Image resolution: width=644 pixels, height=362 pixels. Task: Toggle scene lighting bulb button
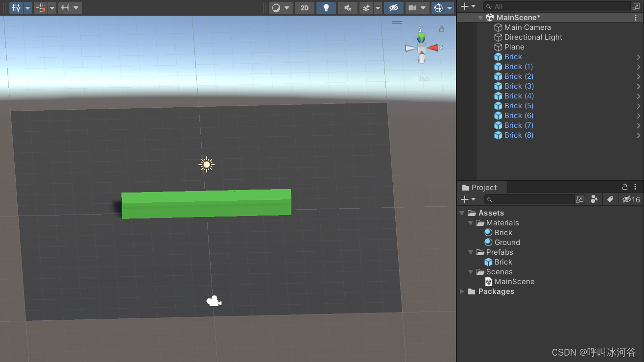[326, 8]
